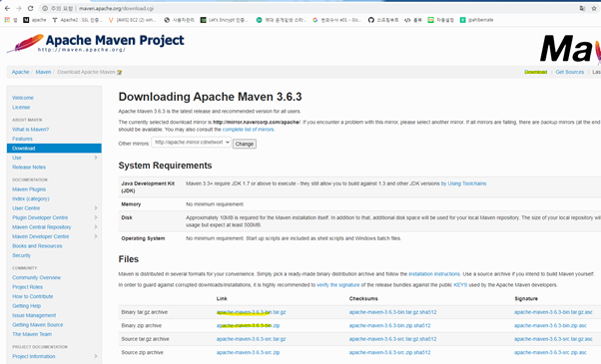Open the License sidebar link
Viewport: 601px width, 364px height.
tap(21, 108)
